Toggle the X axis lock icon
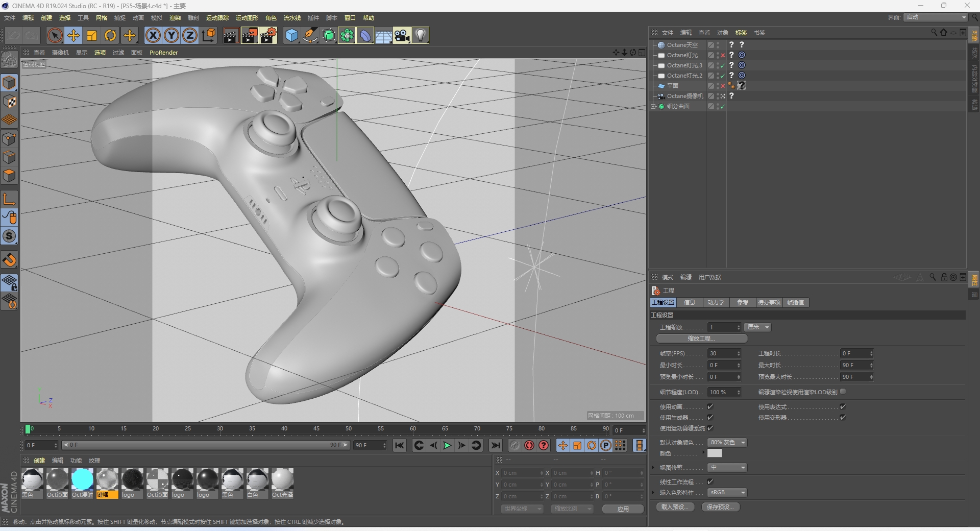Screen dimensions: 980x531 [153, 35]
